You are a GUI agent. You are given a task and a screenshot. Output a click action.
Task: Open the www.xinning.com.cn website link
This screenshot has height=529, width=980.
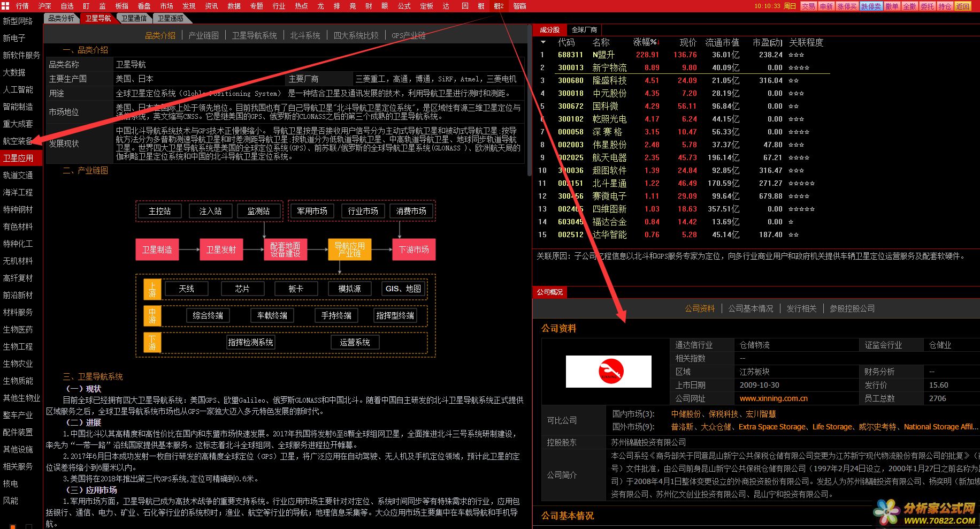(774, 398)
